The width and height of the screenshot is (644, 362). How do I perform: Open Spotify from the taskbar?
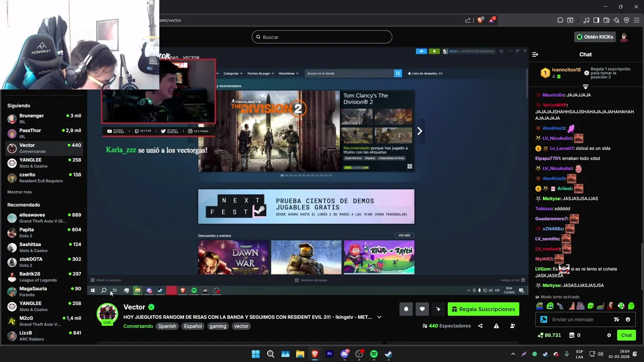pos(374,354)
